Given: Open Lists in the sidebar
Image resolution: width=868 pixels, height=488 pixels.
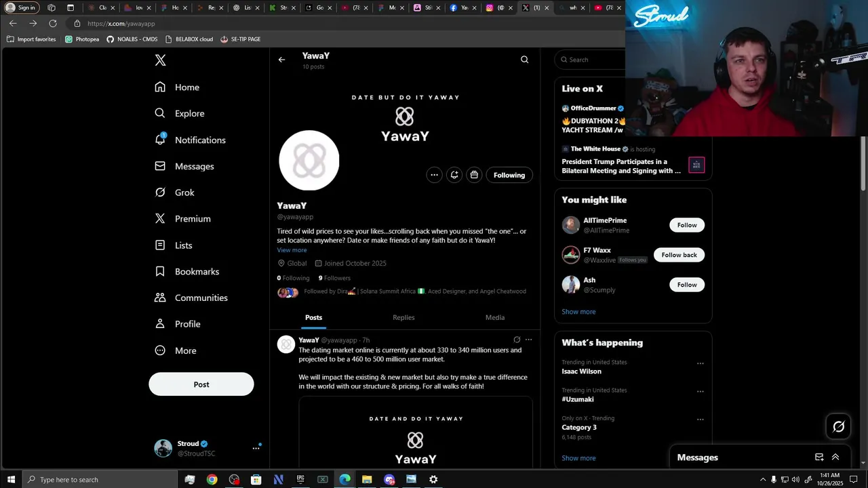Looking at the screenshot, I should click(x=173, y=245).
